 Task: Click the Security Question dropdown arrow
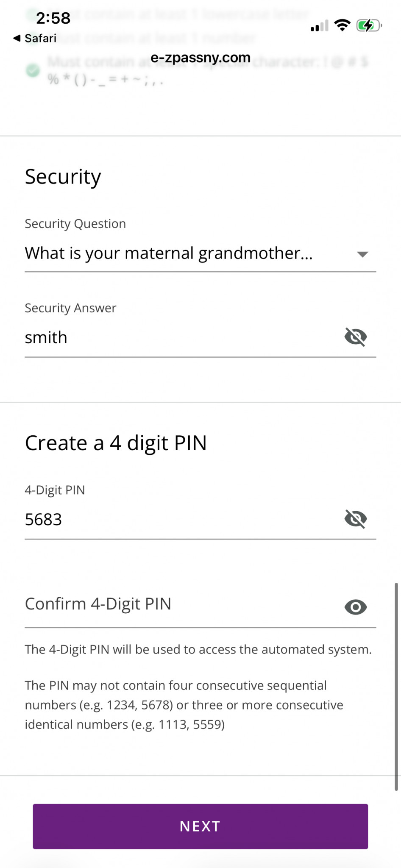pyautogui.click(x=362, y=254)
